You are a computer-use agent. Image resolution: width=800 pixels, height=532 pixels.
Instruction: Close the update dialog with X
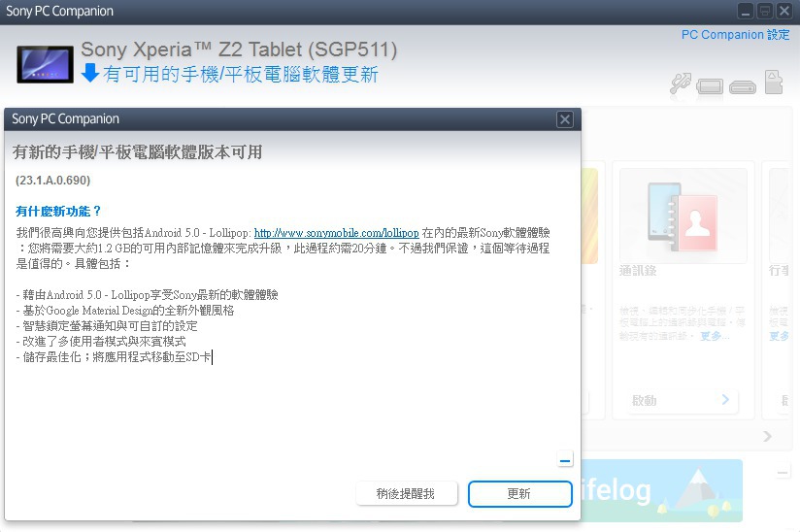565,119
